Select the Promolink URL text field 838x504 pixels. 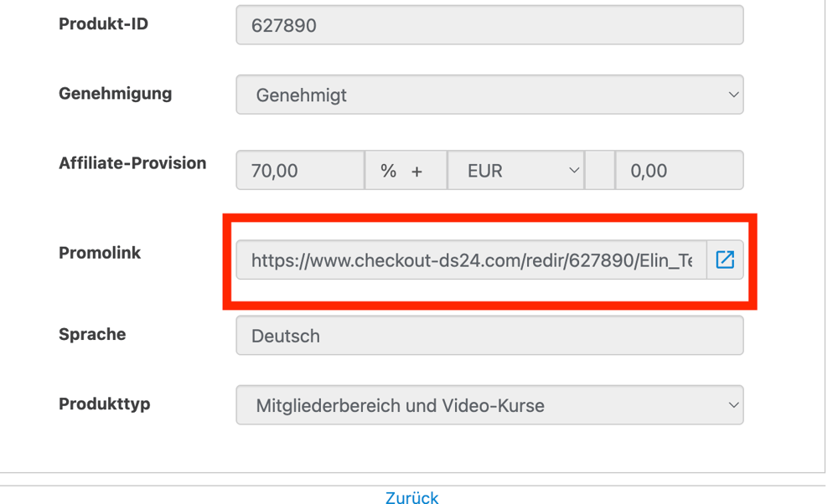471,260
